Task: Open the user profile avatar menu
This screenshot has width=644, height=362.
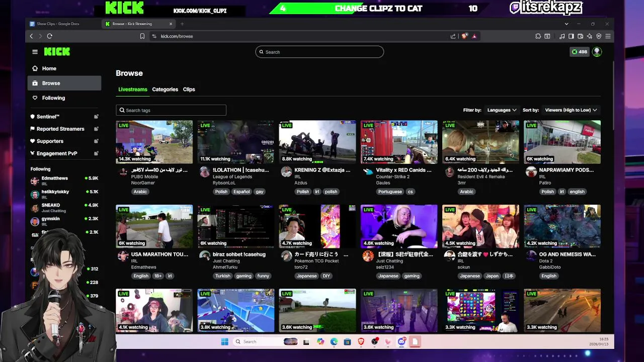Action: click(x=597, y=52)
